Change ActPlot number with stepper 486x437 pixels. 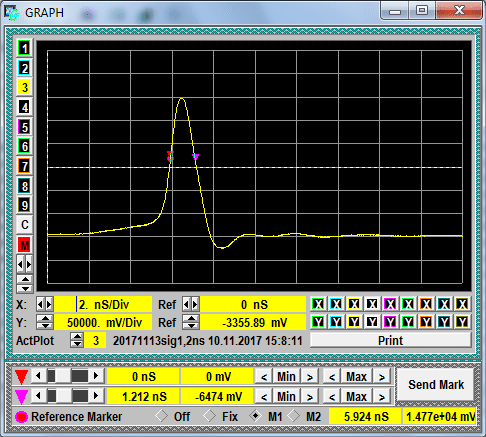pos(77,340)
